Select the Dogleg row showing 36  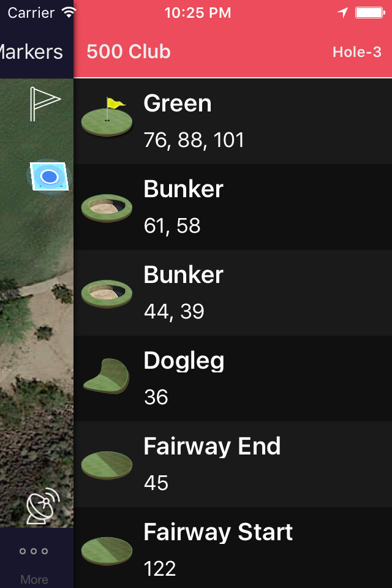(x=233, y=379)
